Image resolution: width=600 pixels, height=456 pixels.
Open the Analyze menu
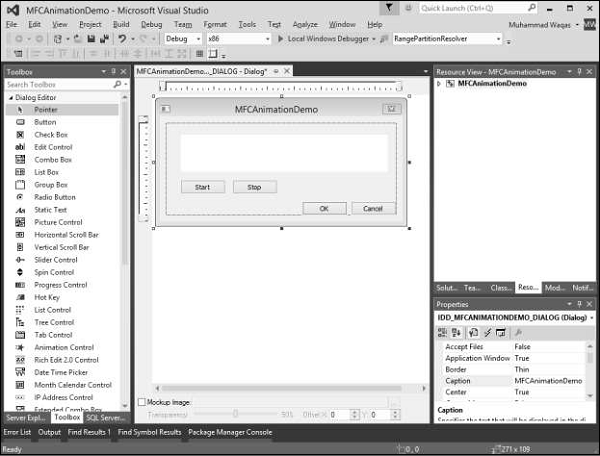tap(305, 24)
